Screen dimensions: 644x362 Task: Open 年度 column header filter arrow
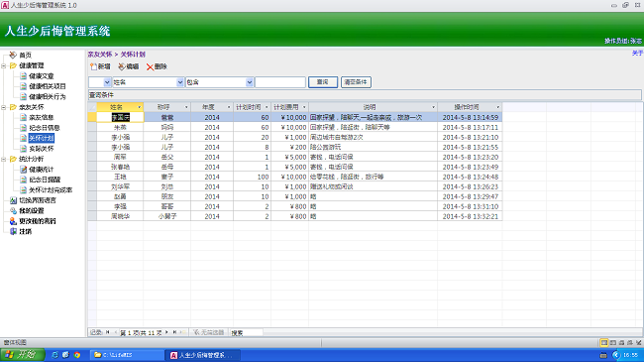click(229, 107)
